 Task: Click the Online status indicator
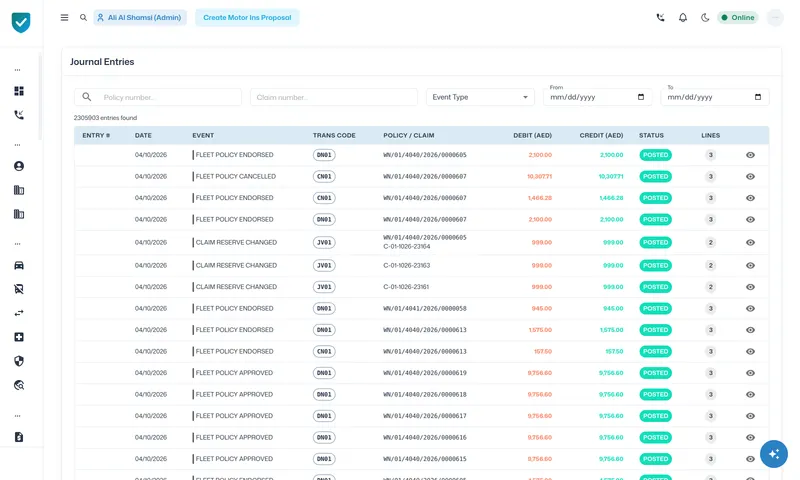tap(738, 17)
